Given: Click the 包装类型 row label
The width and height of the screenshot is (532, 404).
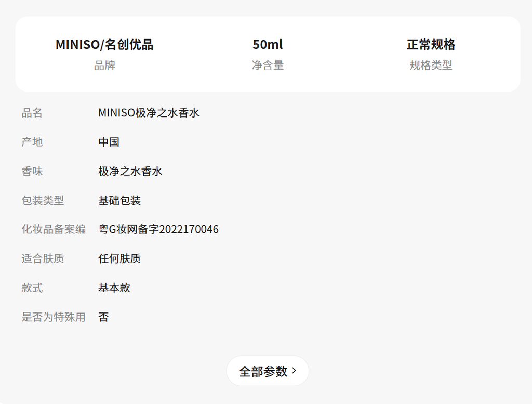Looking at the screenshot, I should tap(43, 200).
